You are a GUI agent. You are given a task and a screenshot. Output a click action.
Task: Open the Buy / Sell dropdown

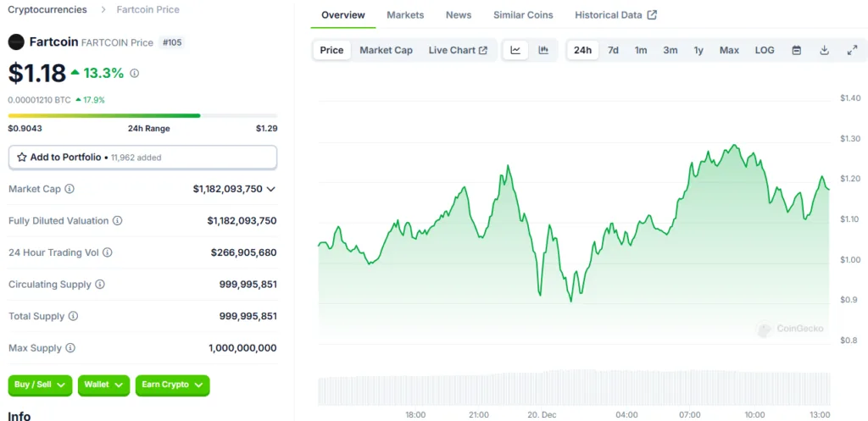click(40, 385)
